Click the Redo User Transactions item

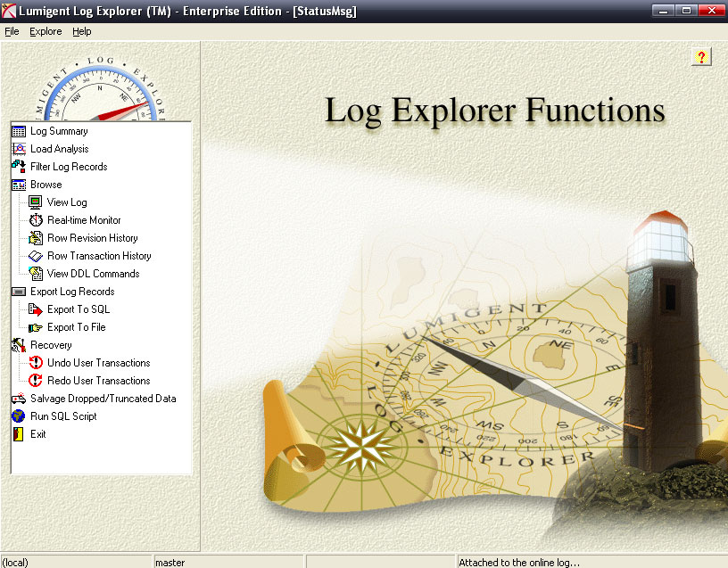click(x=98, y=381)
